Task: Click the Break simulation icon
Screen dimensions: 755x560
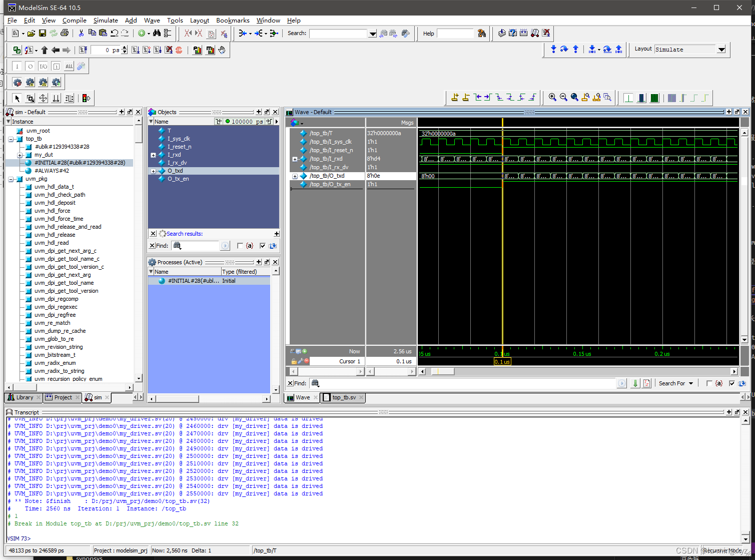Action: click(x=179, y=50)
